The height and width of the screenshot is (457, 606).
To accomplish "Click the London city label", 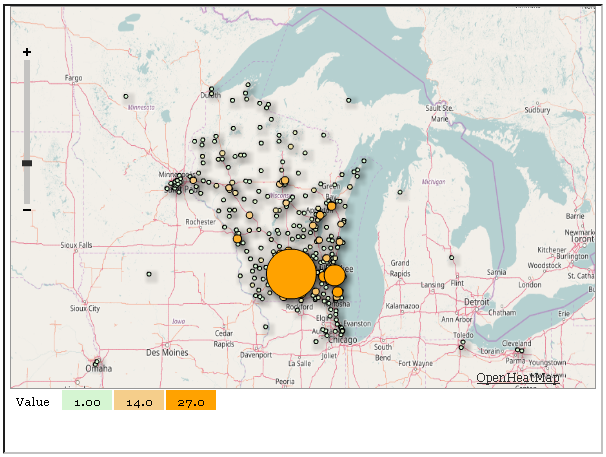I will pyautogui.click(x=530, y=285).
